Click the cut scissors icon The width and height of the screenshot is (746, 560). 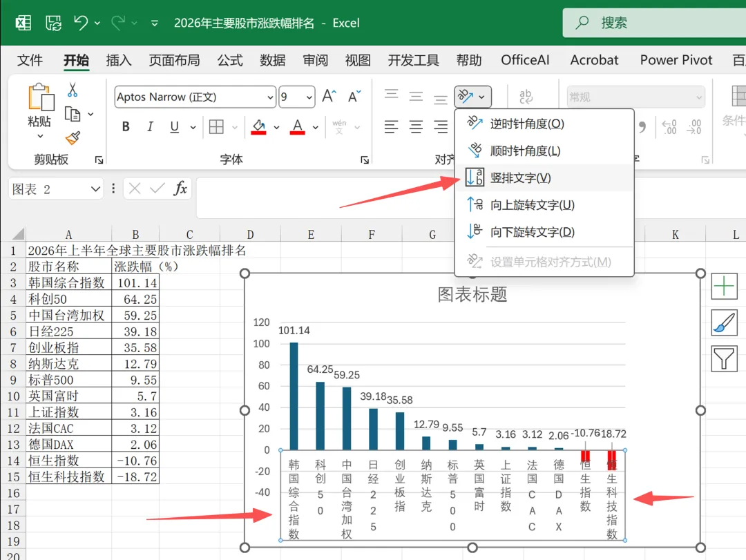(x=73, y=90)
